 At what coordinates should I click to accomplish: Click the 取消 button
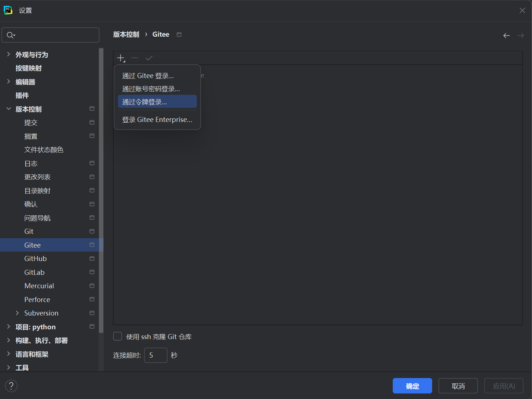pos(458,386)
